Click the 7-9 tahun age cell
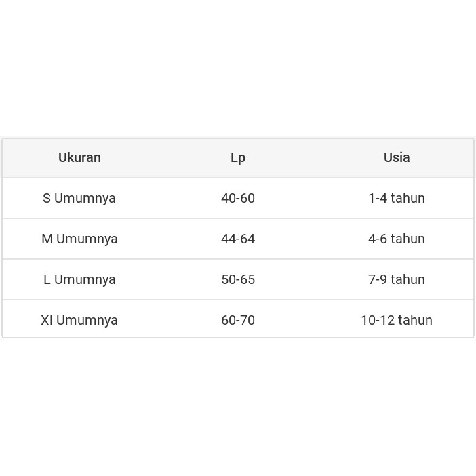The height and width of the screenshot is (476, 476). tap(397, 279)
